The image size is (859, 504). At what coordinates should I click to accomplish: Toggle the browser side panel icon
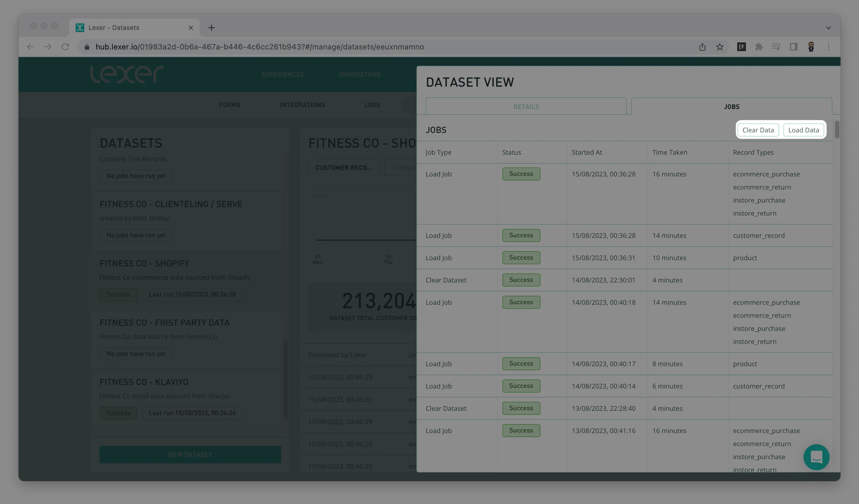(x=793, y=47)
